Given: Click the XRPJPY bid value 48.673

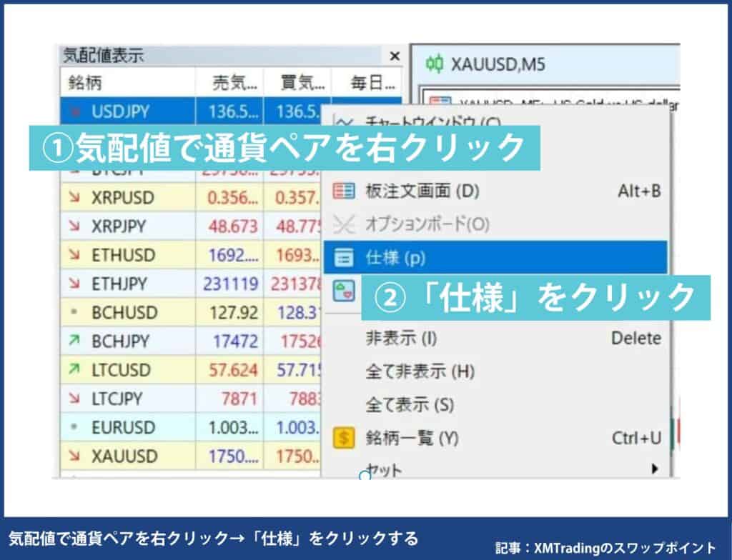Looking at the screenshot, I should (233, 227).
